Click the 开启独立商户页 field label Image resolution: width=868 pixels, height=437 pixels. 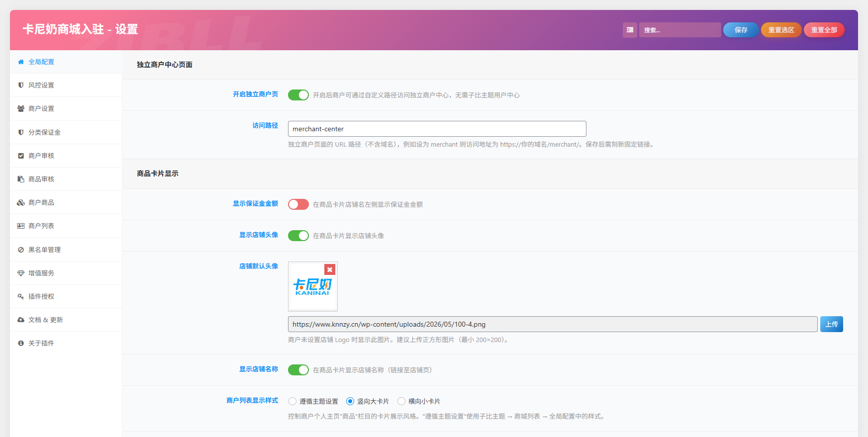[x=256, y=94]
